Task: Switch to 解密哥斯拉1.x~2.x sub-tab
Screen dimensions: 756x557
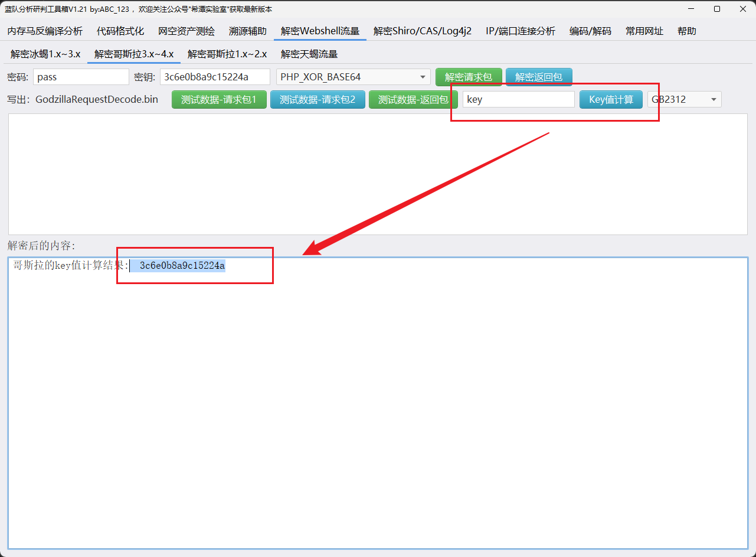Action: pyautogui.click(x=227, y=54)
